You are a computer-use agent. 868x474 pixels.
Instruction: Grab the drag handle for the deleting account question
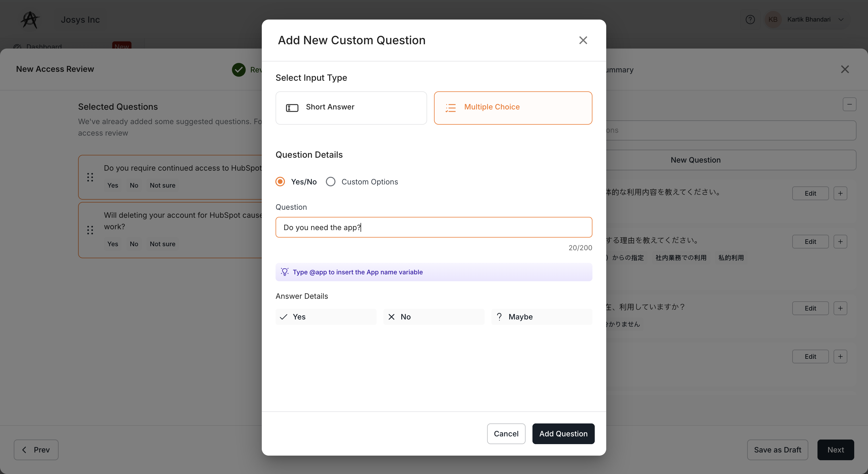pos(90,230)
